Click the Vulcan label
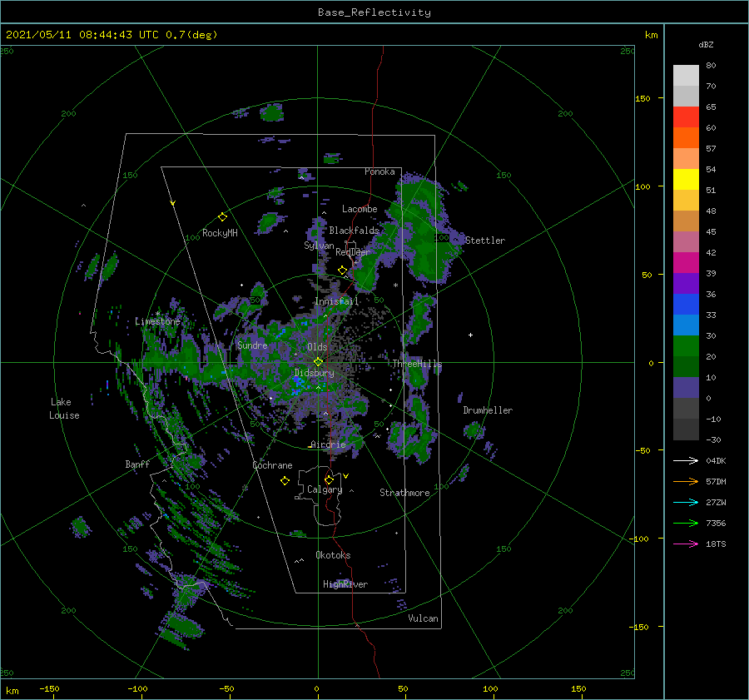749x700 pixels. point(423,618)
